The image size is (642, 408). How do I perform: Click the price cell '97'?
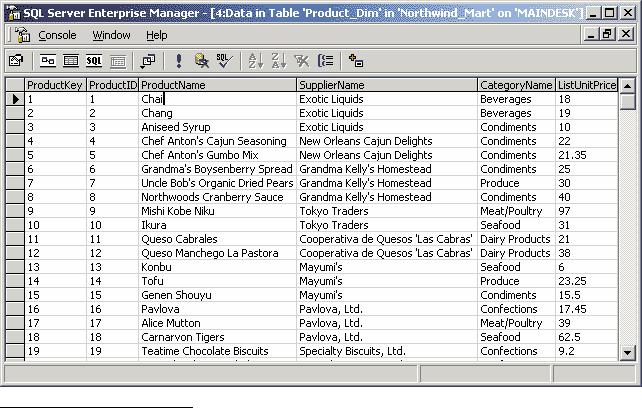[x=587, y=211]
